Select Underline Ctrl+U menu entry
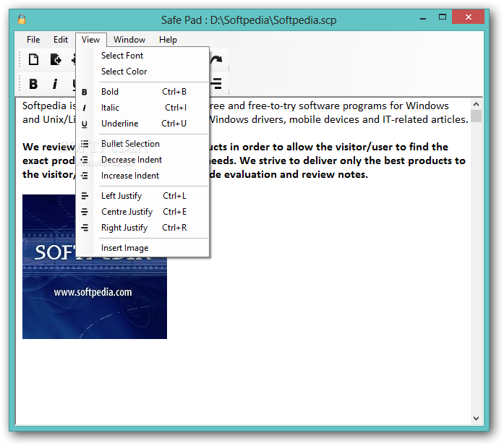Image resolution: width=504 pixels, height=446 pixels. click(x=143, y=124)
